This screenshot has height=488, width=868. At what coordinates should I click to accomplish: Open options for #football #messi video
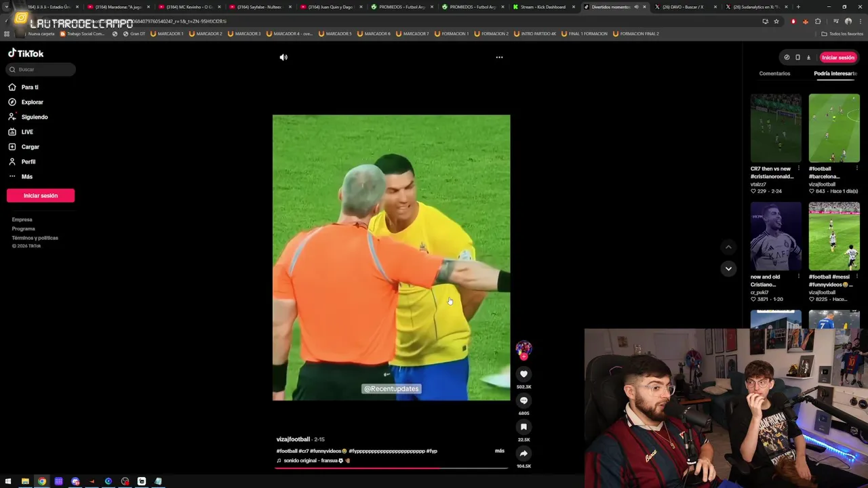[857, 277]
